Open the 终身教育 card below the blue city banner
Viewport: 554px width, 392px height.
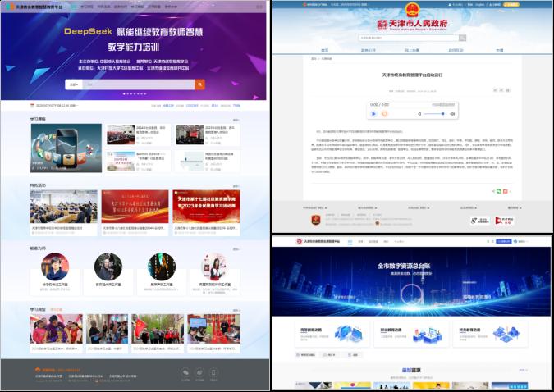(x=491, y=334)
